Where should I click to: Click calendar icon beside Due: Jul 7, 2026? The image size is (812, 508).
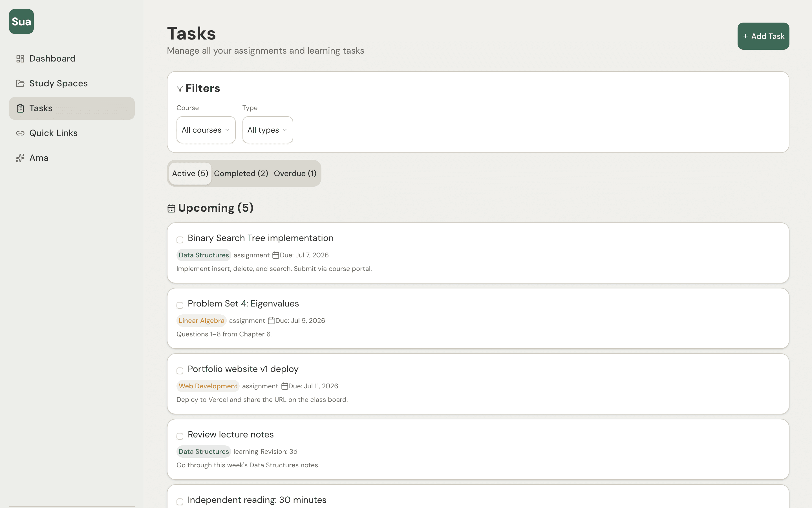tap(275, 255)
